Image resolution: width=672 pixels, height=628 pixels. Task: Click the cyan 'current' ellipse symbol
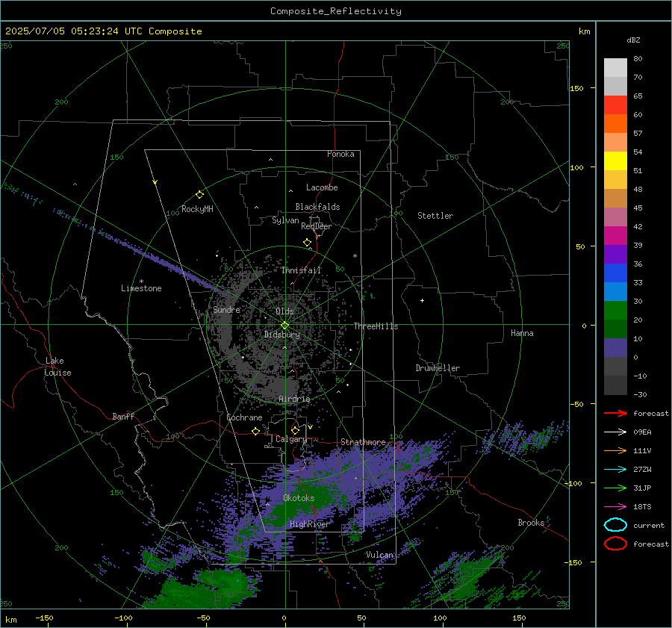(x=615, y=525)
